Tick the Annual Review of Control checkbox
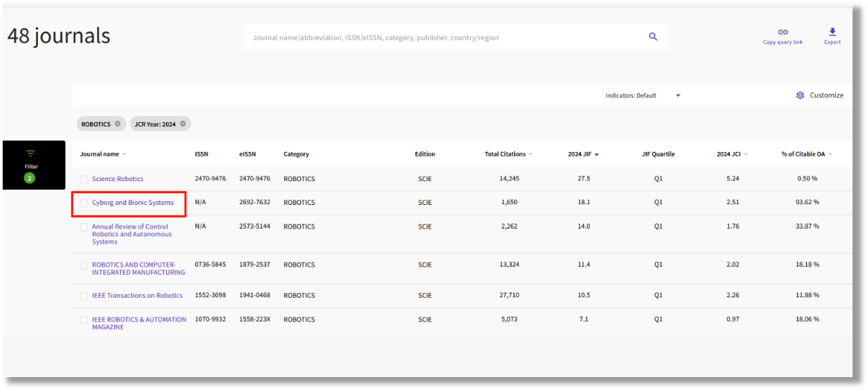Screen dimensions: 868x390 click(83, 227)
